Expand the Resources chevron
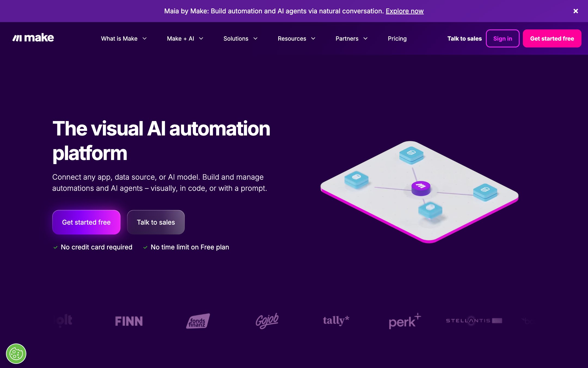The width and height of the screenshot is (588, 368). [x=313, y=38]
